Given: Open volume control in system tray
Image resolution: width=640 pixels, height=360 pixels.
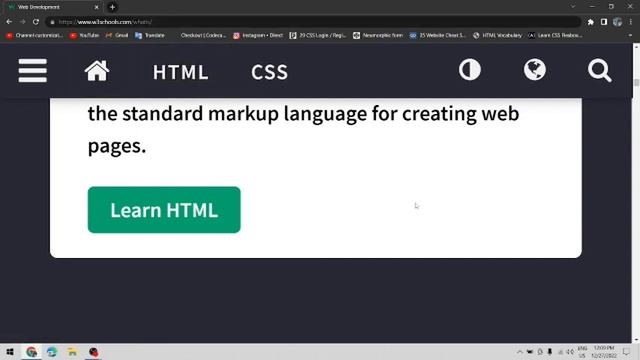Looking at the screenshot, I should (x=570, y=352).
